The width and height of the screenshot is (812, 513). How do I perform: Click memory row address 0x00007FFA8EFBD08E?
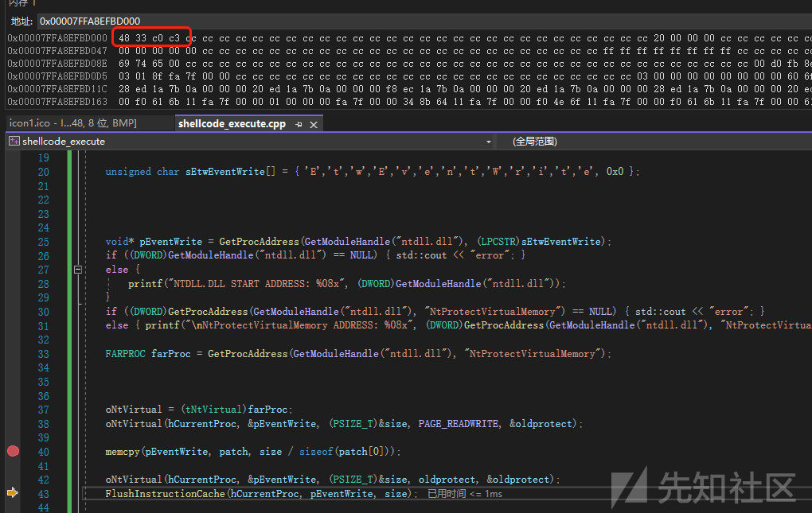click(57, 64)
